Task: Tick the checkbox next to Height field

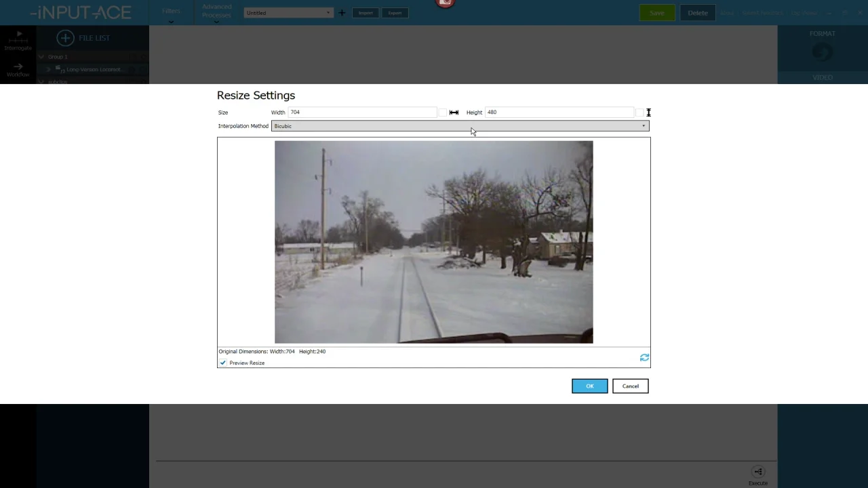Action: (639, 113)
